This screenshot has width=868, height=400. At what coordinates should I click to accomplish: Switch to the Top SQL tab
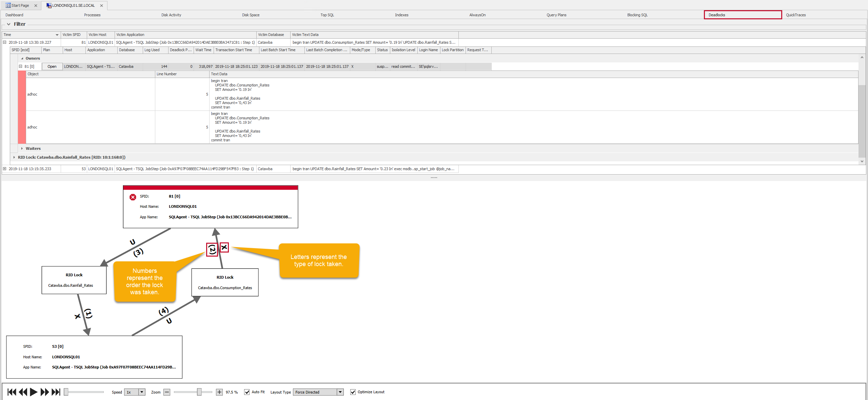327,15
